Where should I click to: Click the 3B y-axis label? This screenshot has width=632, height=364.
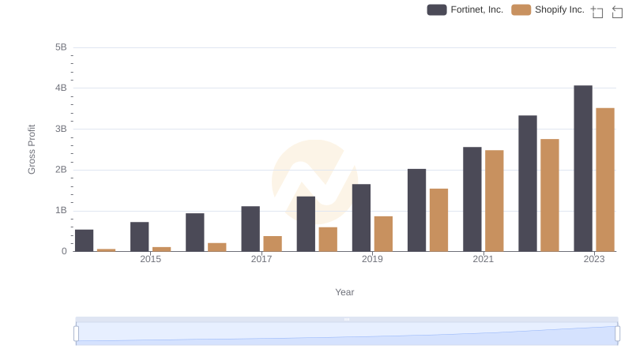pyautogui.click(x=61, y=129)
